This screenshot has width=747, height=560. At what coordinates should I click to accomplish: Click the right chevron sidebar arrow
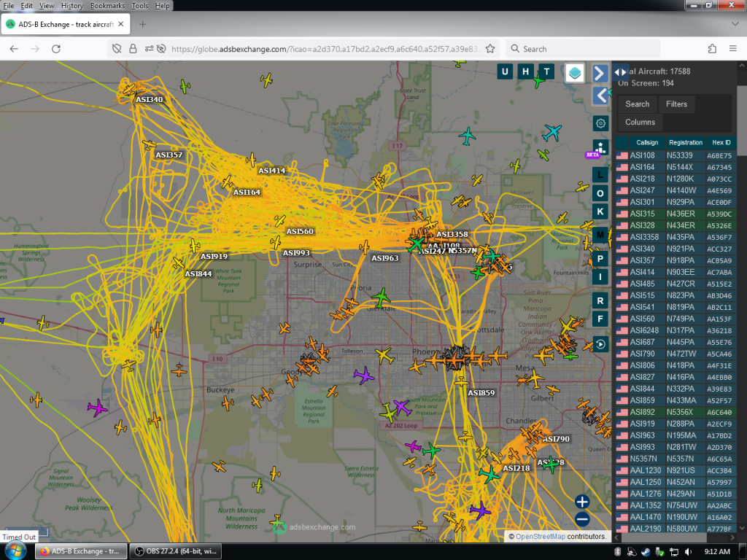(600, 74)
